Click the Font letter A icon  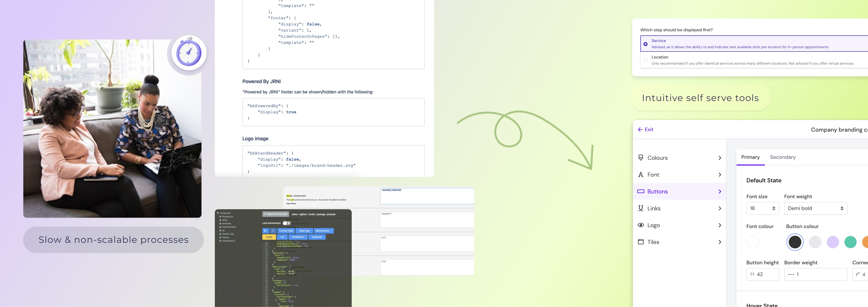pos(641,175)
